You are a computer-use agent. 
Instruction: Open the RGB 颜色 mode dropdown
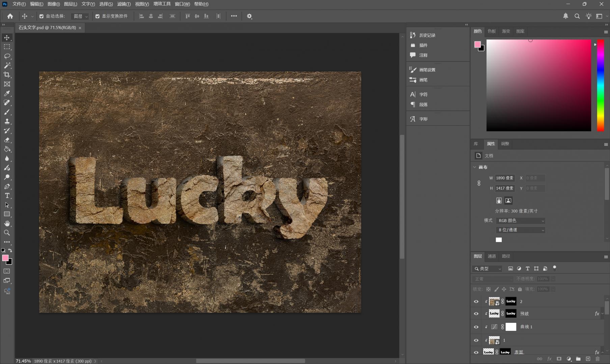521,221
